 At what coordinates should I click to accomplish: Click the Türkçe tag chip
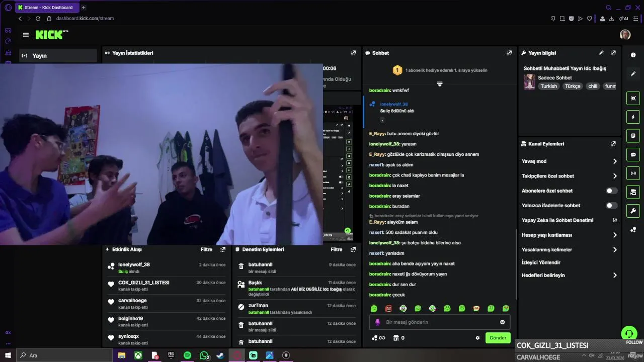(573, 86)
